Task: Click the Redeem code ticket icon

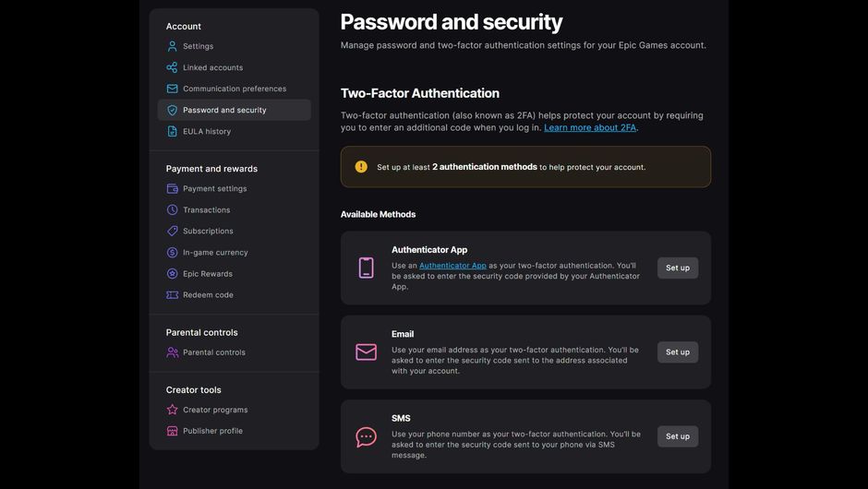Action: (x=172, y=295)
